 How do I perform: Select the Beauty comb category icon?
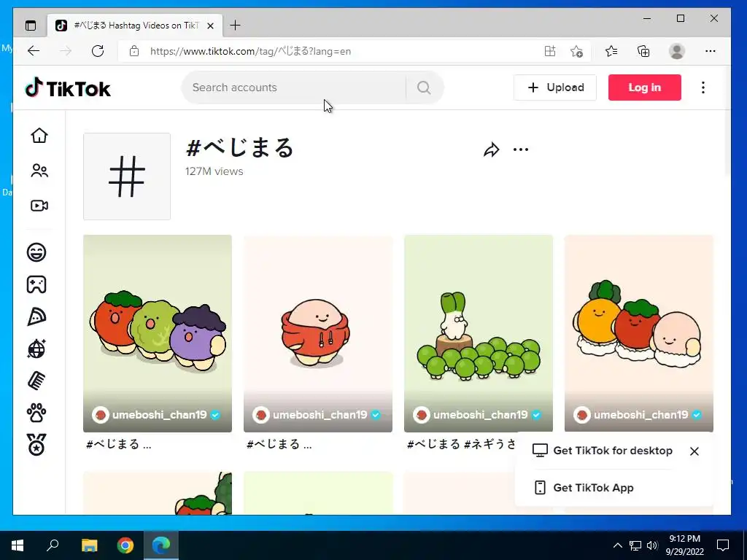pos(36,381)
